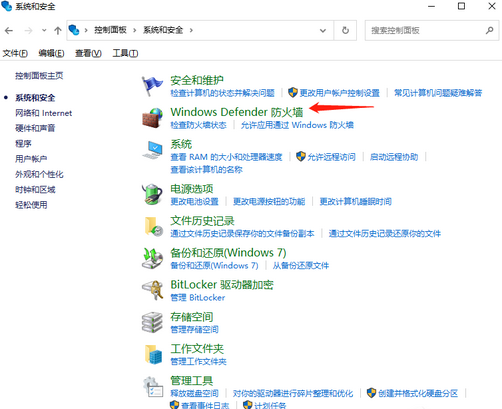Screen dimensions: 502x409
Task: Click 查看 RAM 的大小和处理器速度 link
Action: coord(226,157)
